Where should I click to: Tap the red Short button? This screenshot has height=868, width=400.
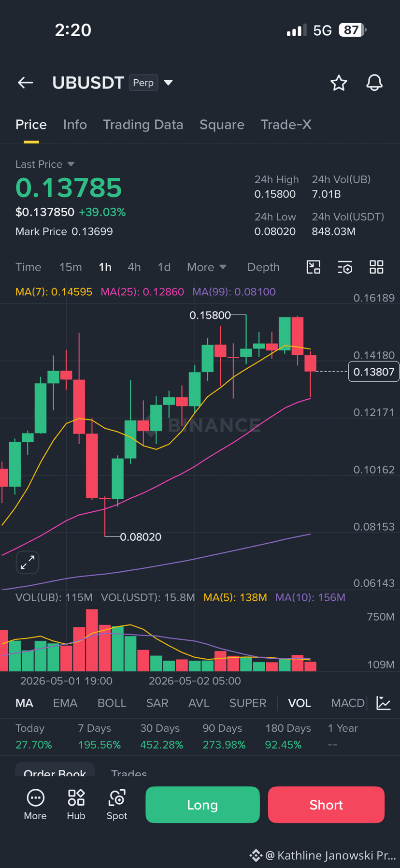326,805
